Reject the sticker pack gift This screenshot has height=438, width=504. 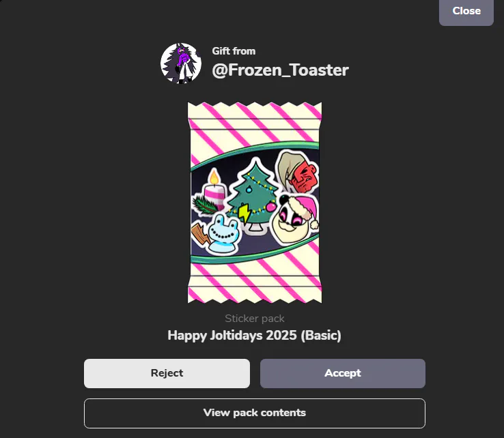click(167, 373)
